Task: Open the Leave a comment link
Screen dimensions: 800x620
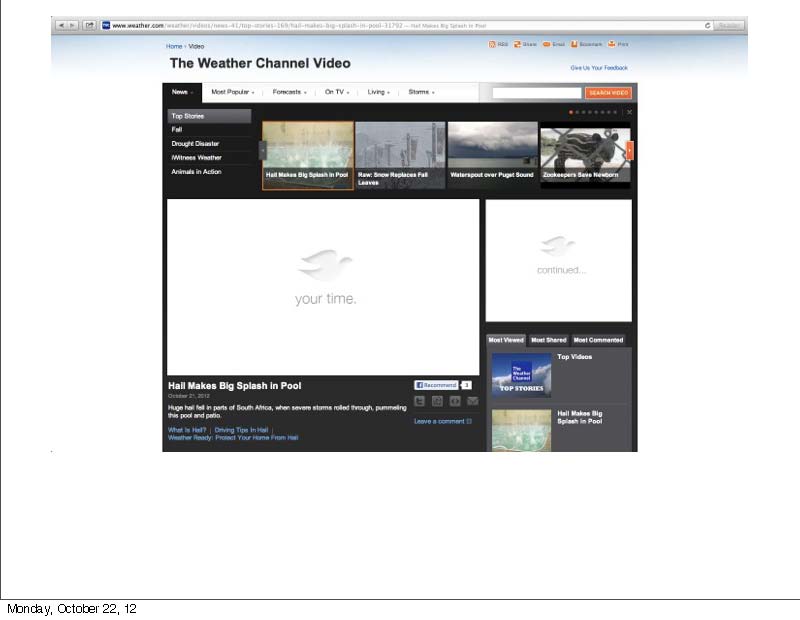Action: (440, 421)
